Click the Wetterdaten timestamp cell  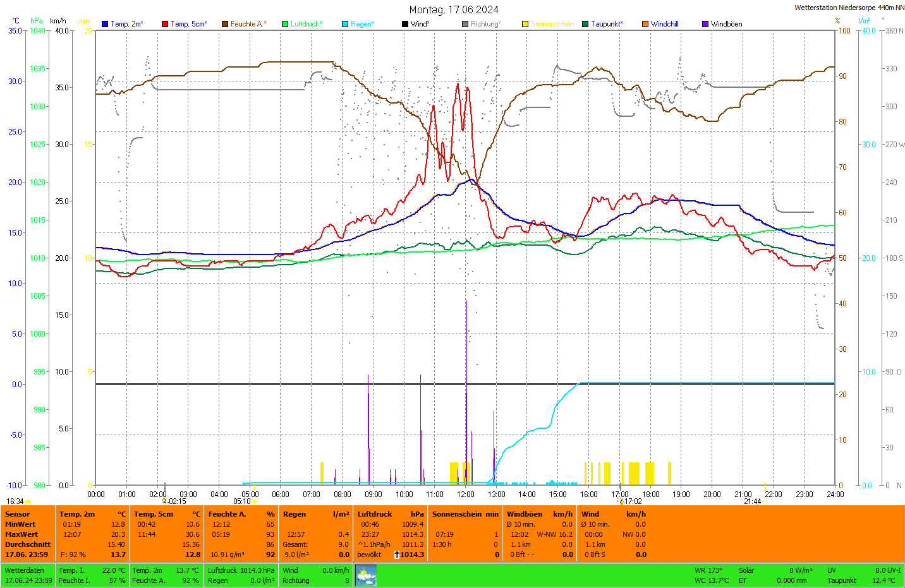(x=28, y=575)
